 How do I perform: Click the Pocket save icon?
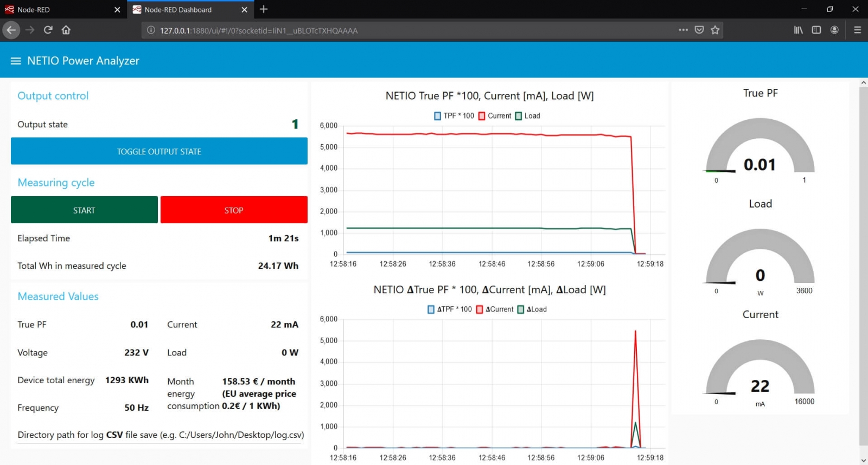point(699,30)
